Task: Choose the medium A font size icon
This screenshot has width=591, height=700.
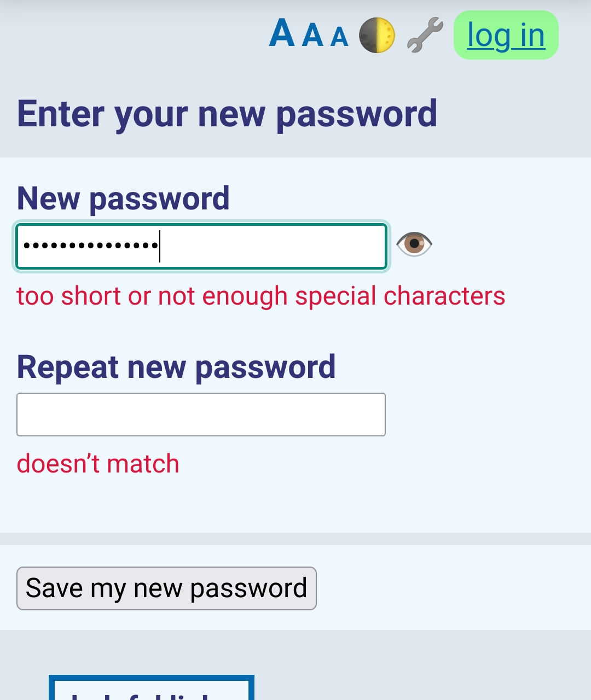Action: point(312,36)
